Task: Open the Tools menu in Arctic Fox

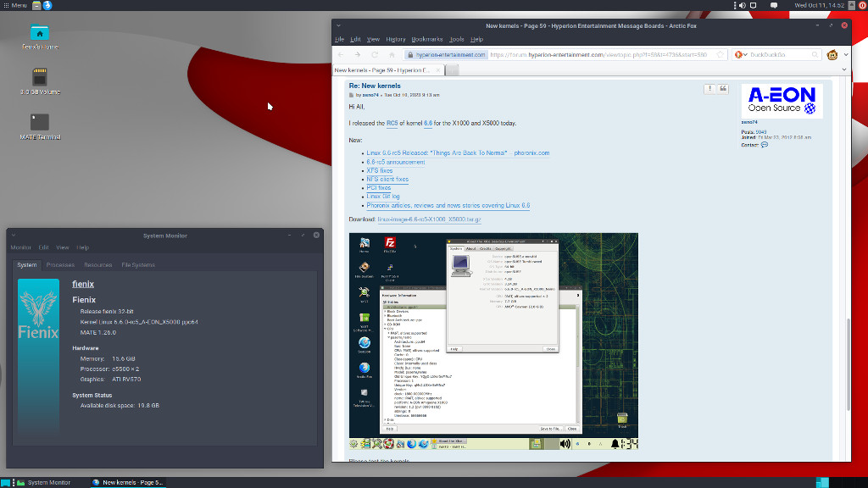Action: 457,39
